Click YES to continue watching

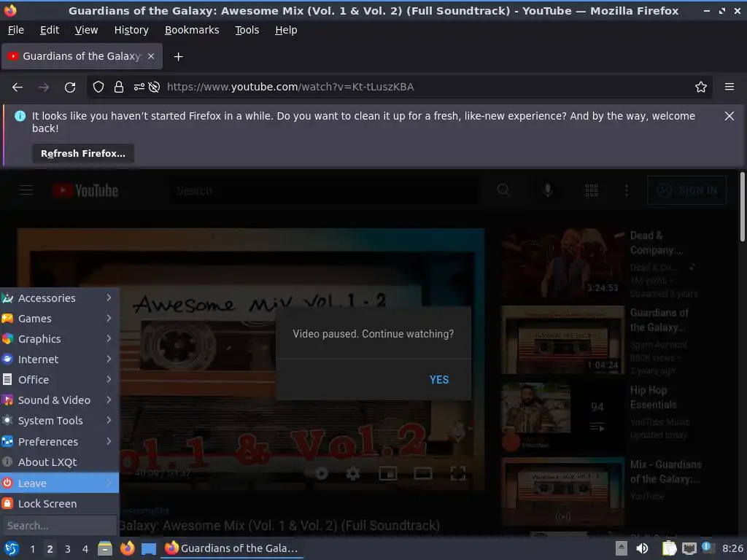pos(438,379)
